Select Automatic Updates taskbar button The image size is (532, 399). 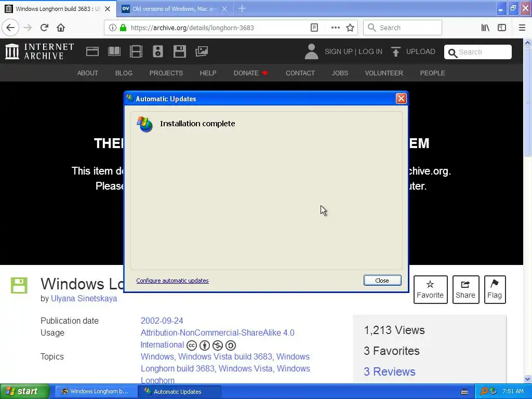180,392
